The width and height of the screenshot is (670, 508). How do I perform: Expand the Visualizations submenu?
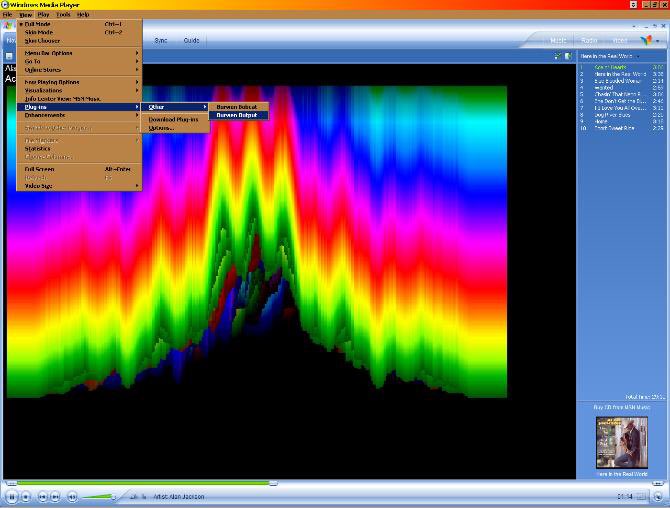(x=79, y=91)
